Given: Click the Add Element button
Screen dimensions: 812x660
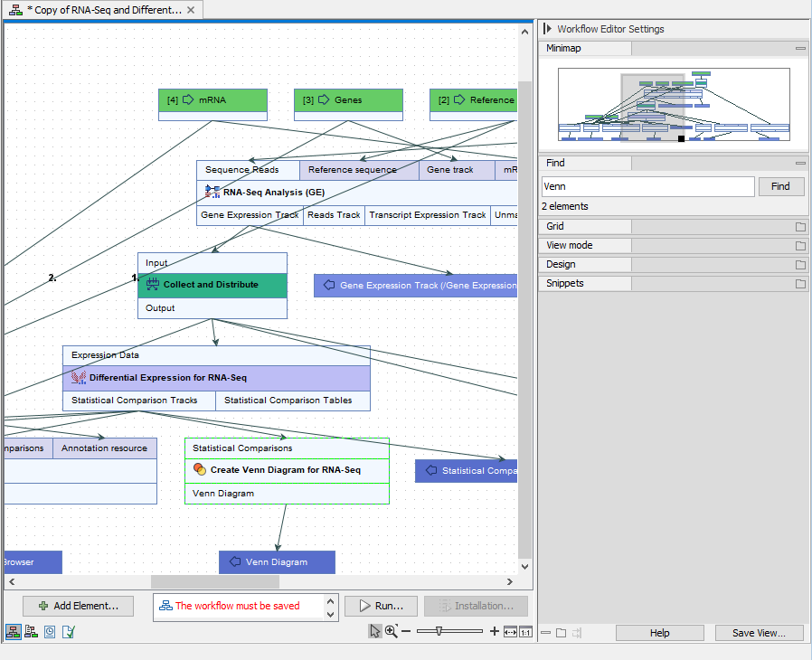Looking at the screenshot, I should coord(78,605).
